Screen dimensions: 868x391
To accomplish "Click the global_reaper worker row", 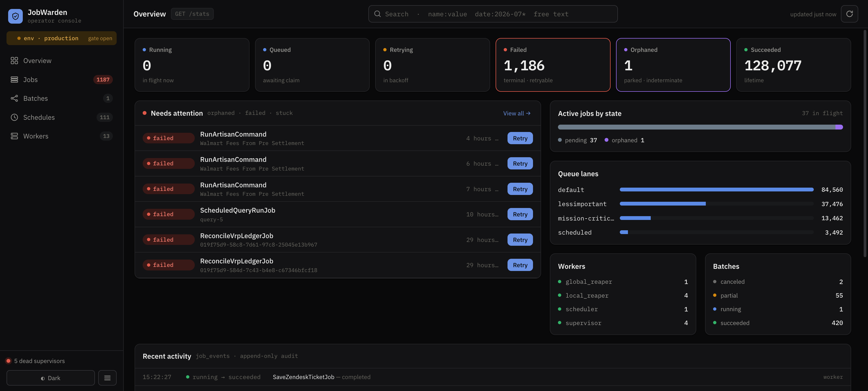I will pyautogui.click(x=623, y=282).
